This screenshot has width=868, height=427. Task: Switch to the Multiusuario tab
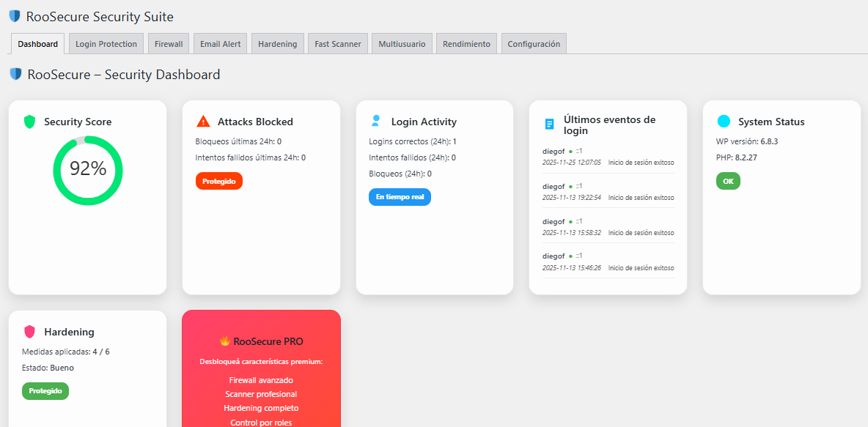[x=402, y=44]
